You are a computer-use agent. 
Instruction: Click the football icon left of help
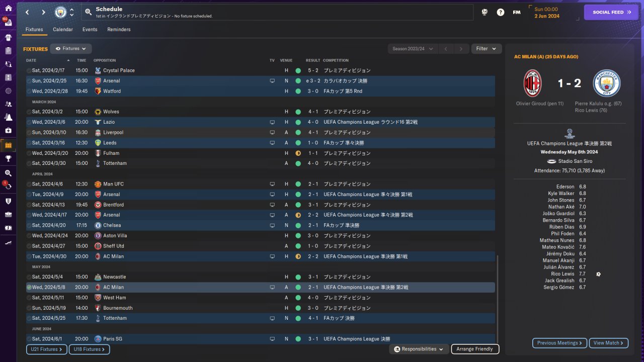(485, 12)
